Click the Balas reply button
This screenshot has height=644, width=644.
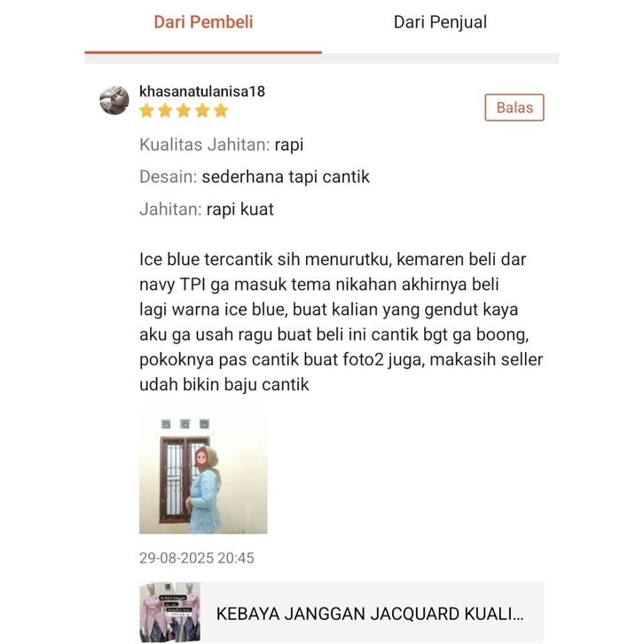click(x=514, y=107)
